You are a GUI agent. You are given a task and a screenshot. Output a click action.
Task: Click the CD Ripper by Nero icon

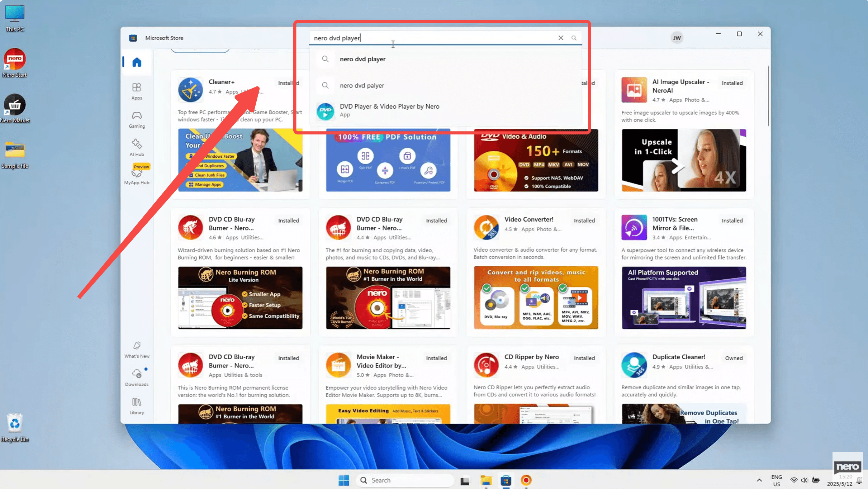pyautogui.click(x=486, y=365)
